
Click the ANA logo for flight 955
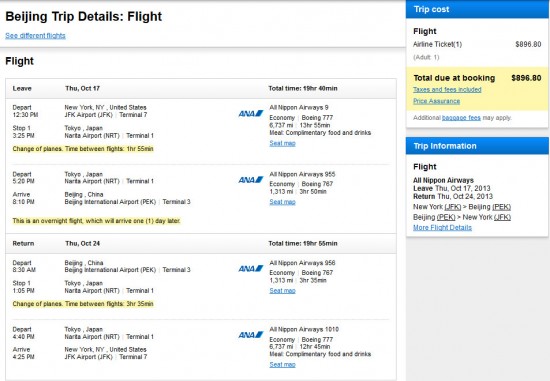[x=250, y=180]
